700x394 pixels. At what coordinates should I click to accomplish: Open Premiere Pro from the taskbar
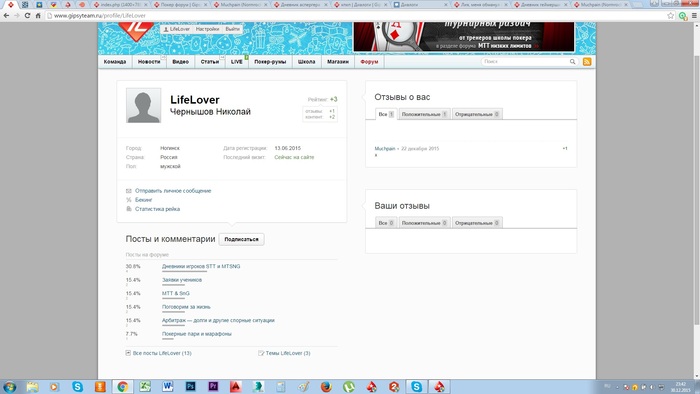click(213, 386)
